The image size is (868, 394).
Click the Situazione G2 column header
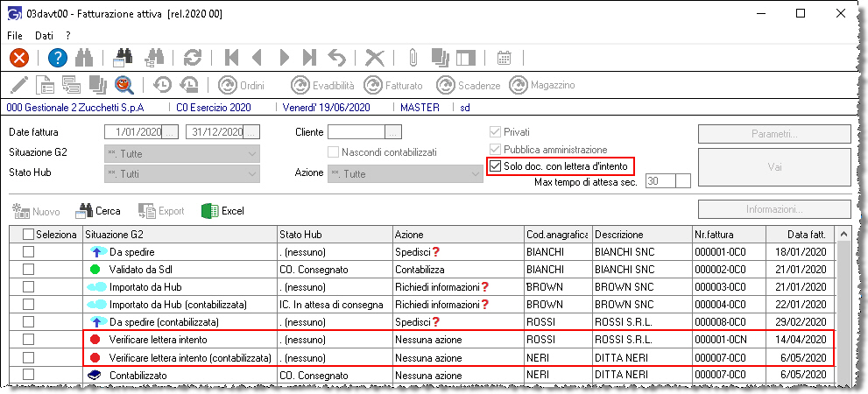180,235
